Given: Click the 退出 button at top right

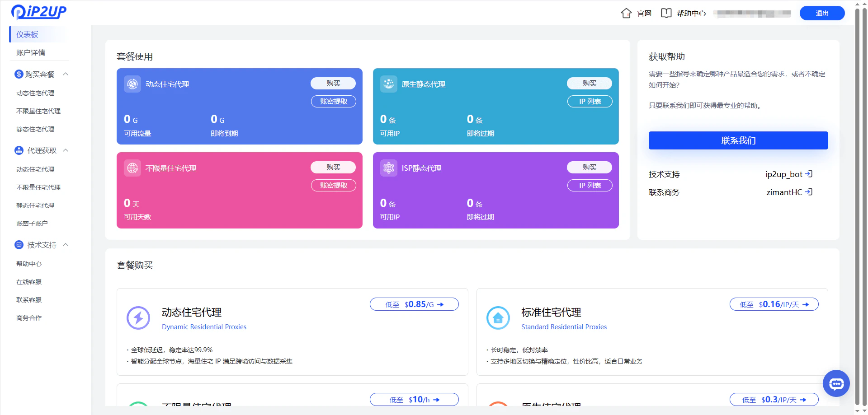Looking at the screenshot, I should coord(822,13).
